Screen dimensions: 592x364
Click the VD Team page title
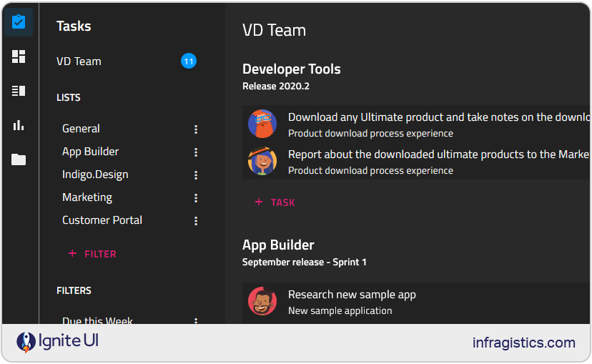coord(274,30)
